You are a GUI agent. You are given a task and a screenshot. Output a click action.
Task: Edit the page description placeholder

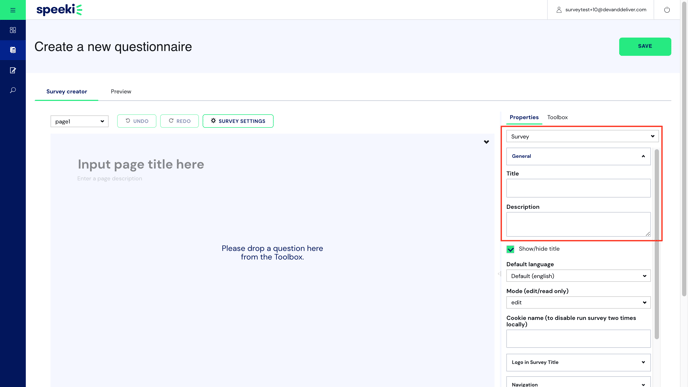[110, 179]
